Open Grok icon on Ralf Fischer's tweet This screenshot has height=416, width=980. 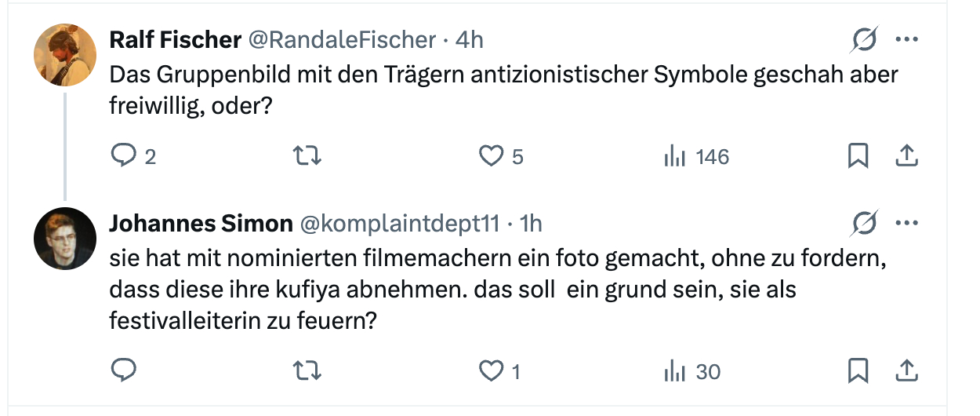pyautogui.click(x=865, y=39)
